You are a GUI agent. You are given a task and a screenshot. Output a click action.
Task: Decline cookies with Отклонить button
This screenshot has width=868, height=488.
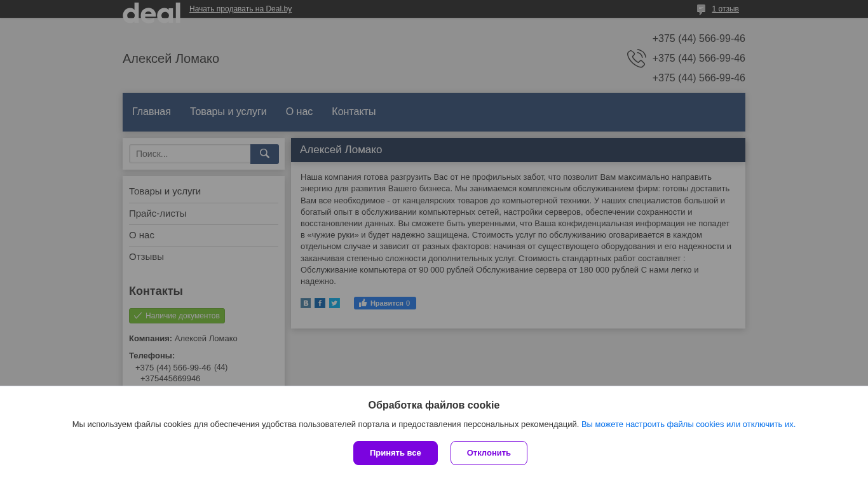[x=489, y=453]
